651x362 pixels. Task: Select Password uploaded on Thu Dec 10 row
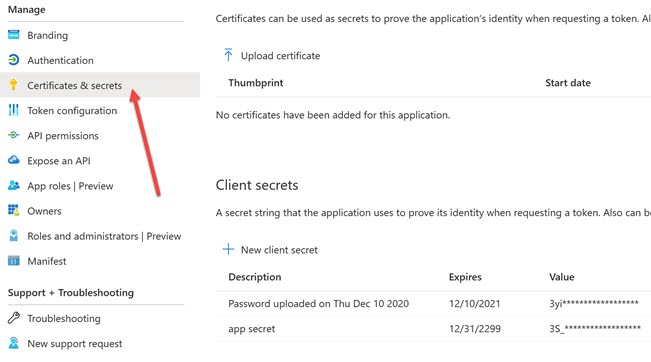tap(433, 303)
